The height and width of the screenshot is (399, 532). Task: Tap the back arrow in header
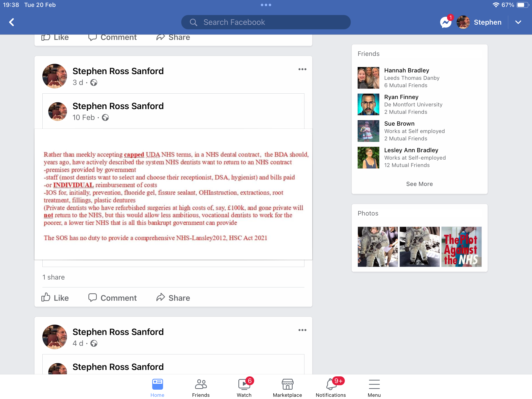coord(12,22)
